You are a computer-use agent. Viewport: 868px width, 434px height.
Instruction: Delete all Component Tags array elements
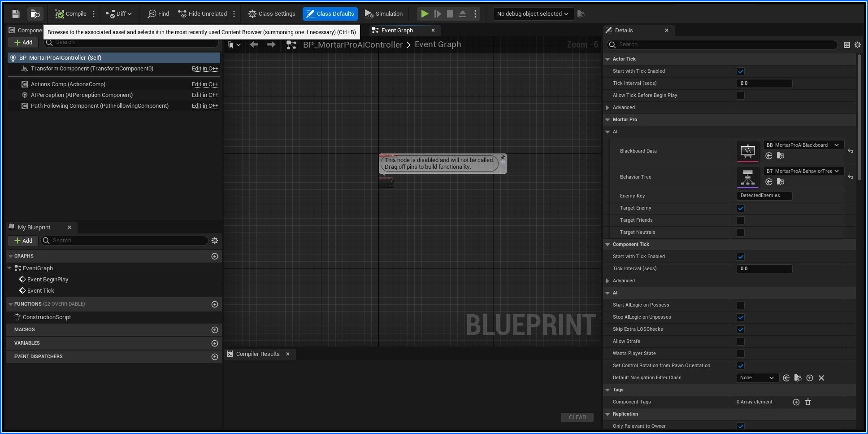point(808,402)
